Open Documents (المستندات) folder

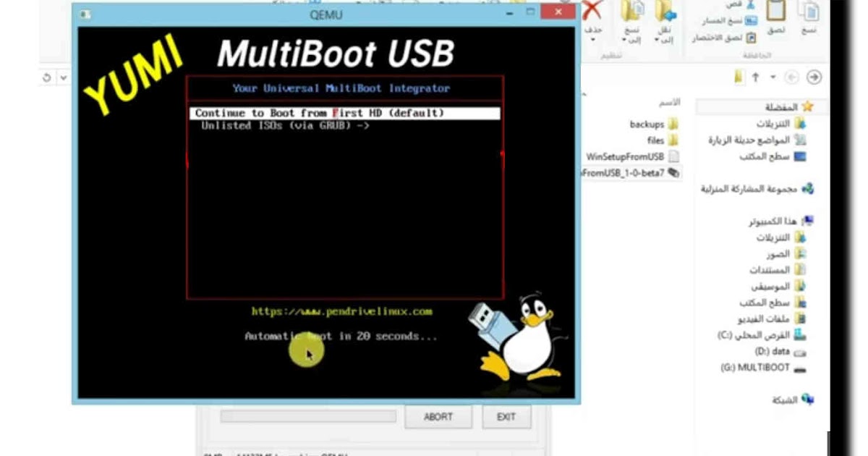pyautogui.click(x=778, y=270)
